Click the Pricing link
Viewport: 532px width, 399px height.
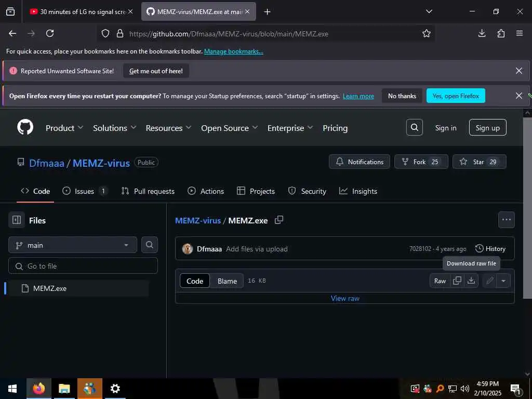click(335, 128)
